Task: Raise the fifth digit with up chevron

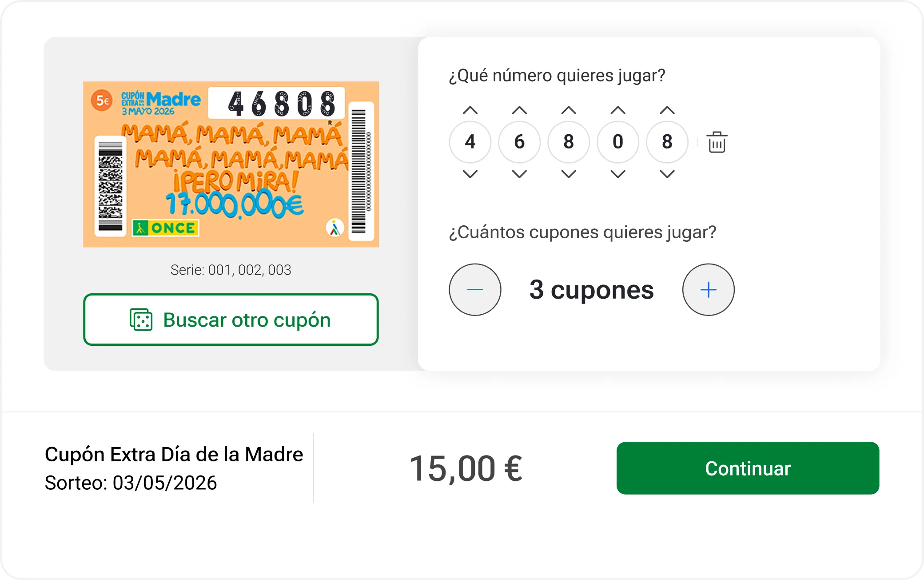Action: (x=667, y=110)
